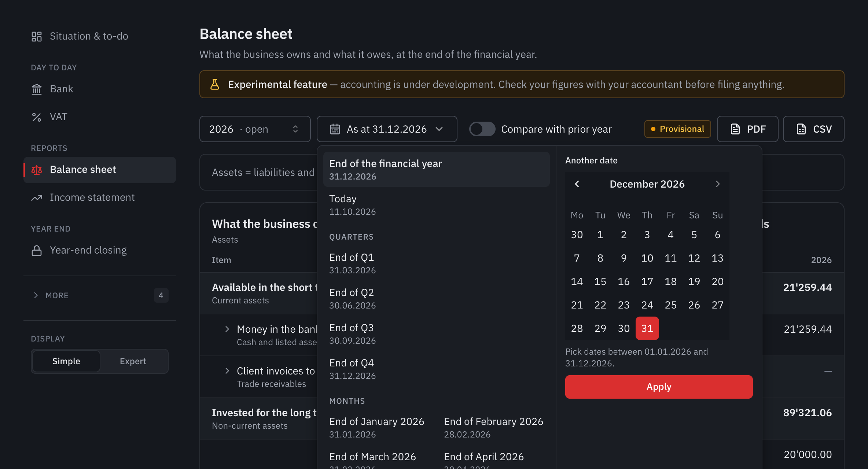Export the balance sheet as CSV

tap(814, 129)
